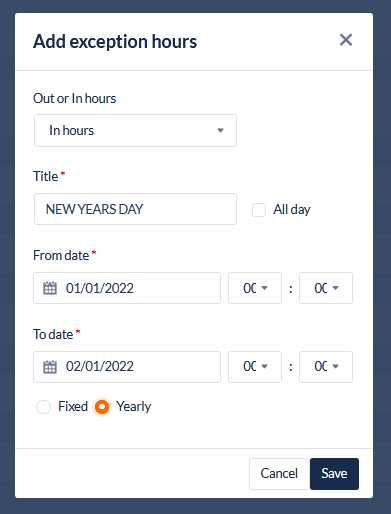The image size is (391, 514).
Task: Close the Add exception hours dialog
Action: tap(346, 40)
